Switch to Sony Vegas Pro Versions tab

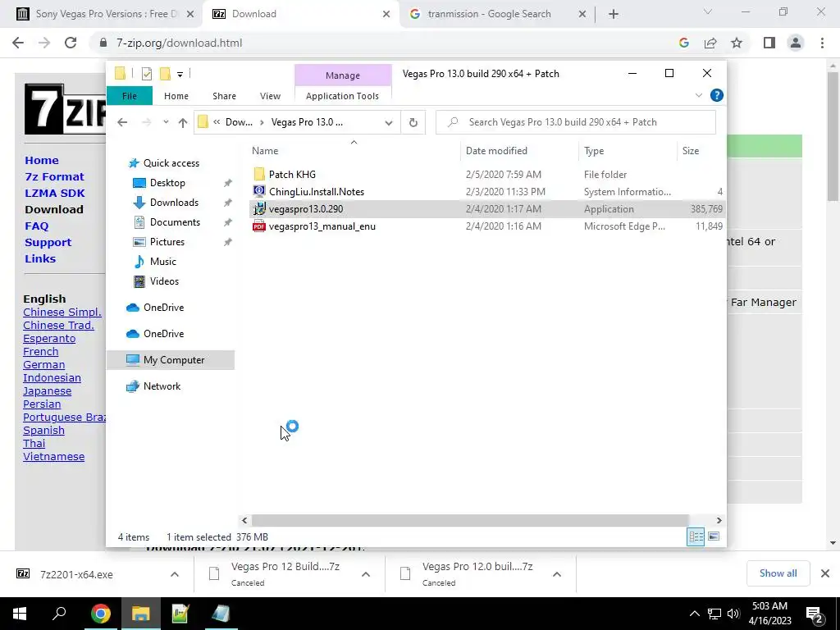[106, 14]
